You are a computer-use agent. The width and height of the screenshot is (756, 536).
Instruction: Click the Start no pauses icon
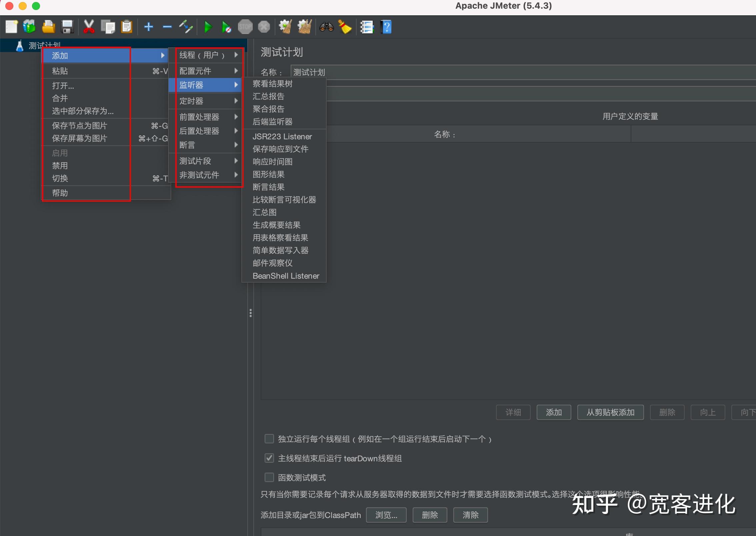pos(226,27)
